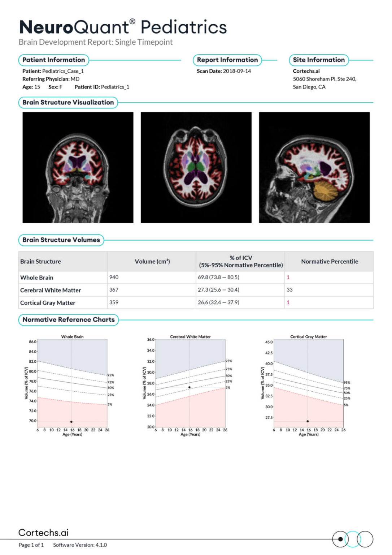Collapse the Brain Structure Volumes section

61,240
